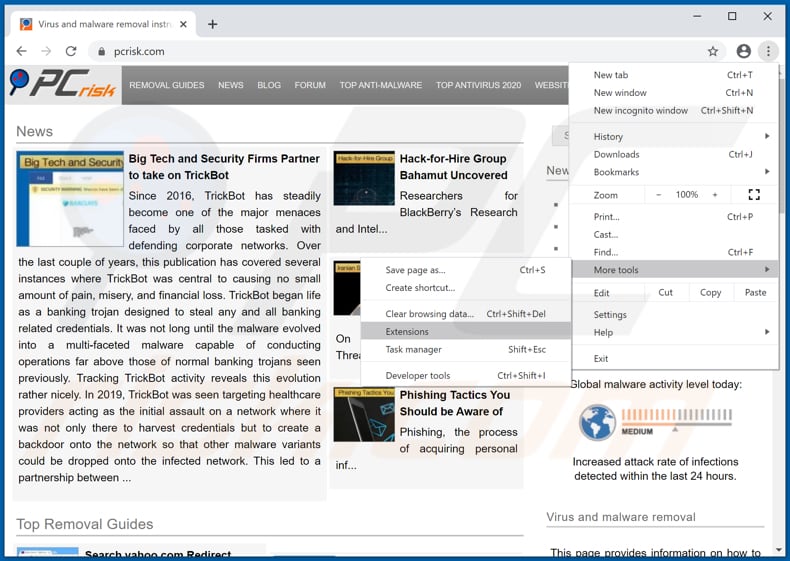Select Save page as... in submenu

466,270
